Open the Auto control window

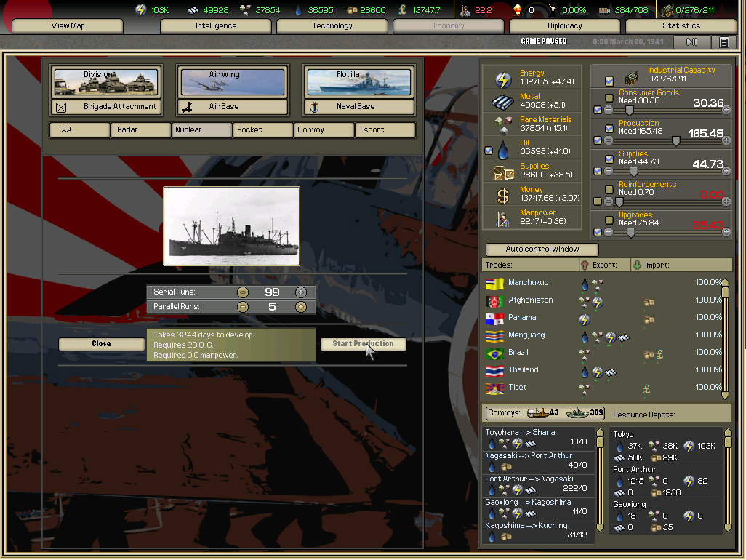coord(542,249)
